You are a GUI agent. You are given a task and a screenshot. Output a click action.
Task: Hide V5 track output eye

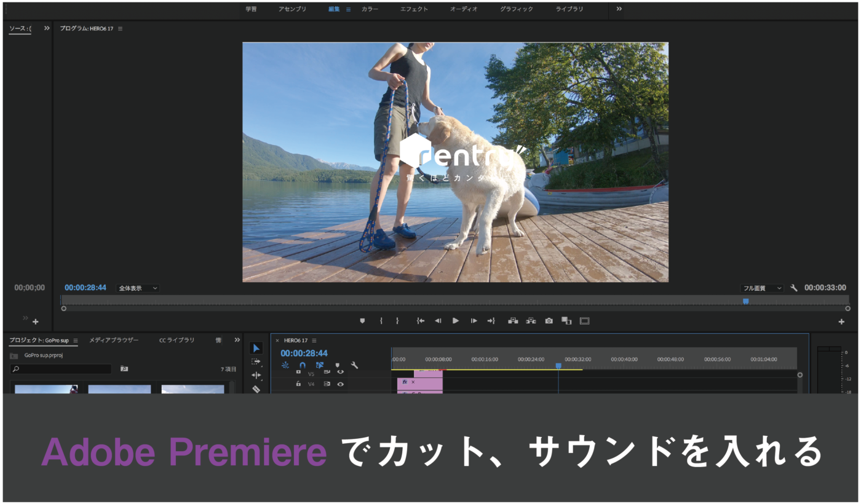340,372
